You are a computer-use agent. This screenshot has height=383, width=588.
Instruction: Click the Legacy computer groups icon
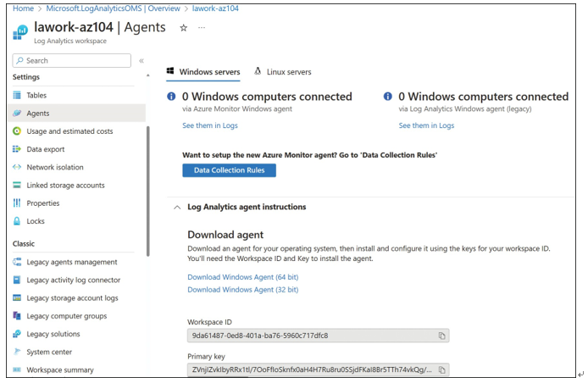click(x=17, y=315)
